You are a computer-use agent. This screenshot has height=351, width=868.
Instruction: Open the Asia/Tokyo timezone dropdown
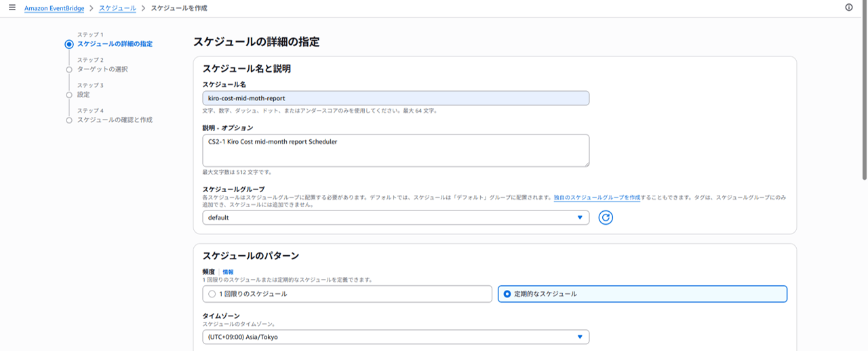396,337
